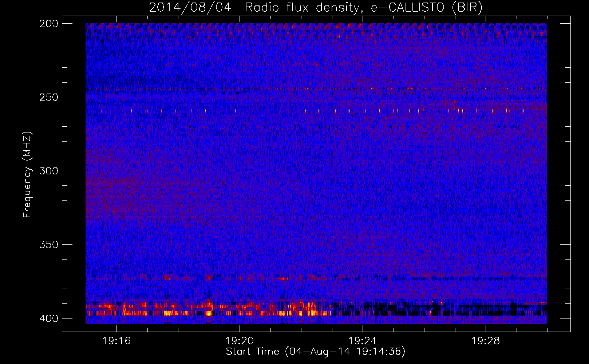This screenshot has width=589, height=364.
Task: Click the 250 frequency tick label
Action: pos(48,97)
